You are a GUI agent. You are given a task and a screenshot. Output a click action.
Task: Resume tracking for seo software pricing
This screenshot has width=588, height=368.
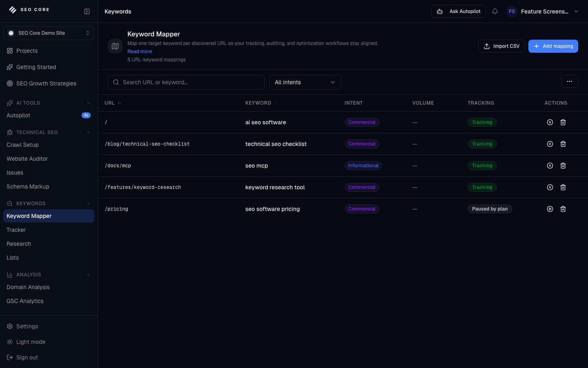pyautogui.click(x=550, y=209)
